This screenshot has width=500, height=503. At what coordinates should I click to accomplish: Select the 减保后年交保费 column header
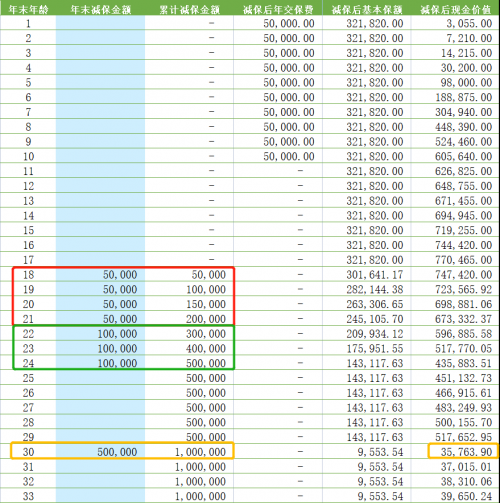[278, 9]
